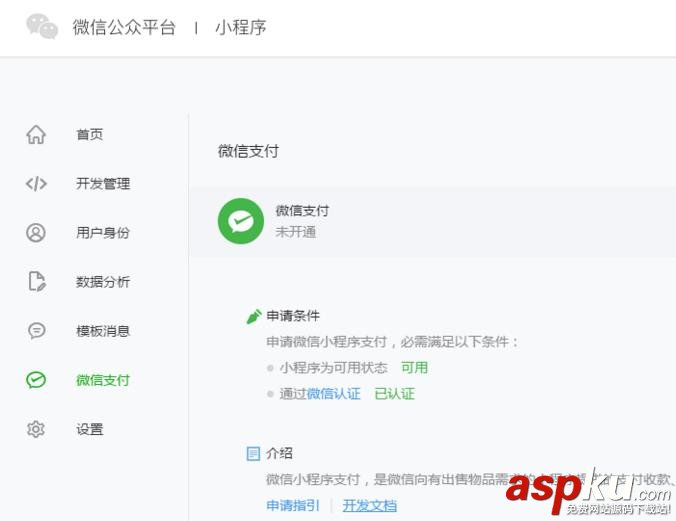Viewport: 676px width, 521px height.
Task: Select the 微信支付 sidebar item
Action: point(103,380)
